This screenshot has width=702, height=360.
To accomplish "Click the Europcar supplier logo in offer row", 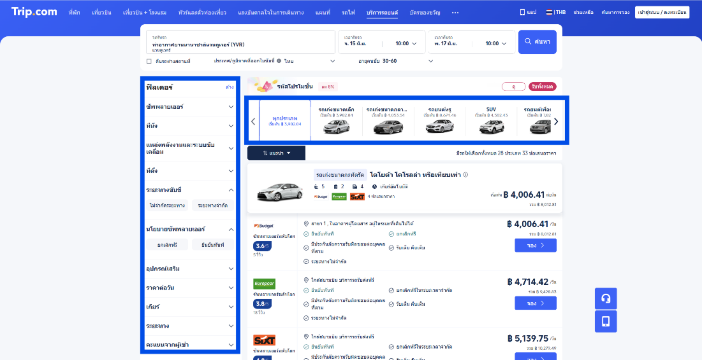I will 264,284.
